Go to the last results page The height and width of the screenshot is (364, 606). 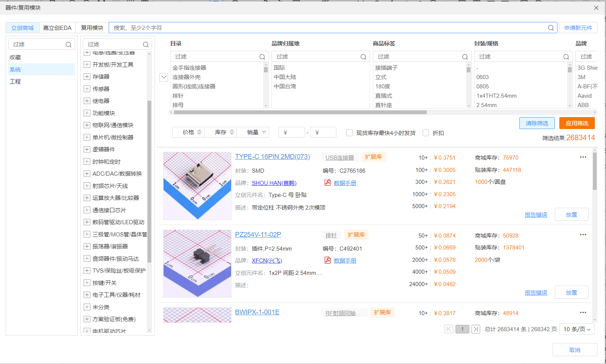[476, 329]
